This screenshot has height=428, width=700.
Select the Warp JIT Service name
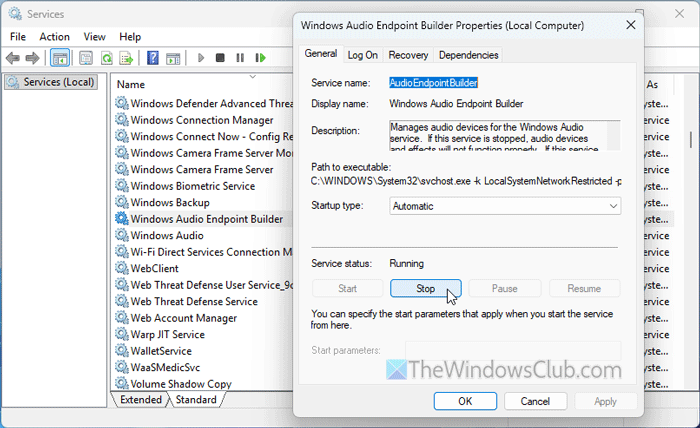pos(167,334)
